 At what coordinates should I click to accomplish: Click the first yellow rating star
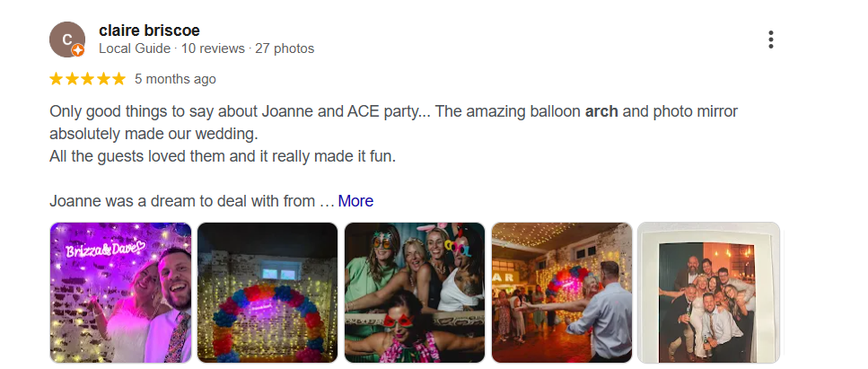coord(57,79)
